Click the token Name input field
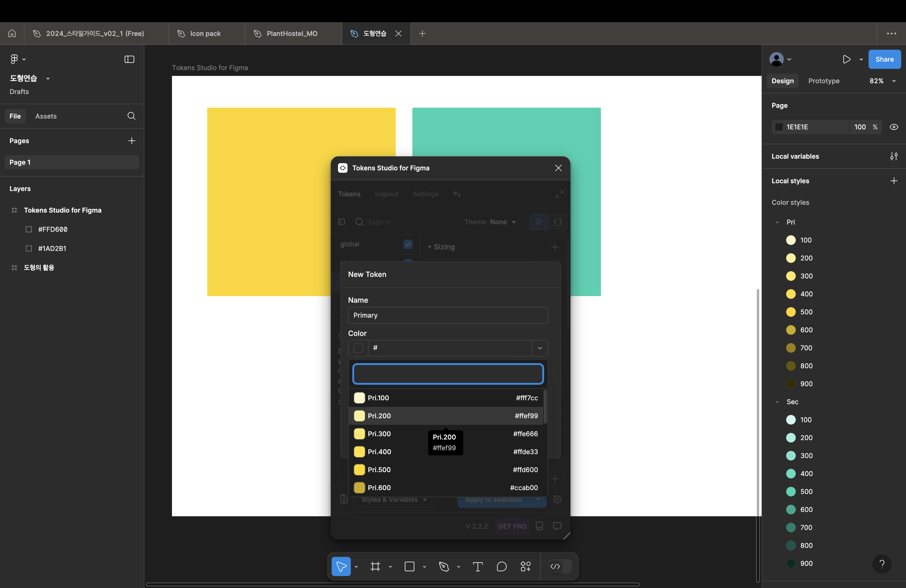The image size is (906, 588). (448, 315)
